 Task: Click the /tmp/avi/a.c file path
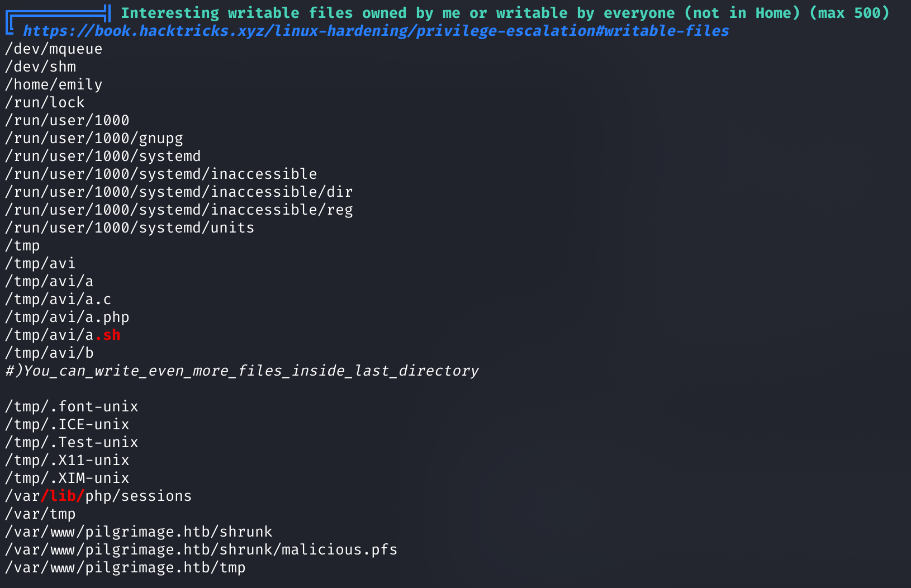[x=58, y=299]
